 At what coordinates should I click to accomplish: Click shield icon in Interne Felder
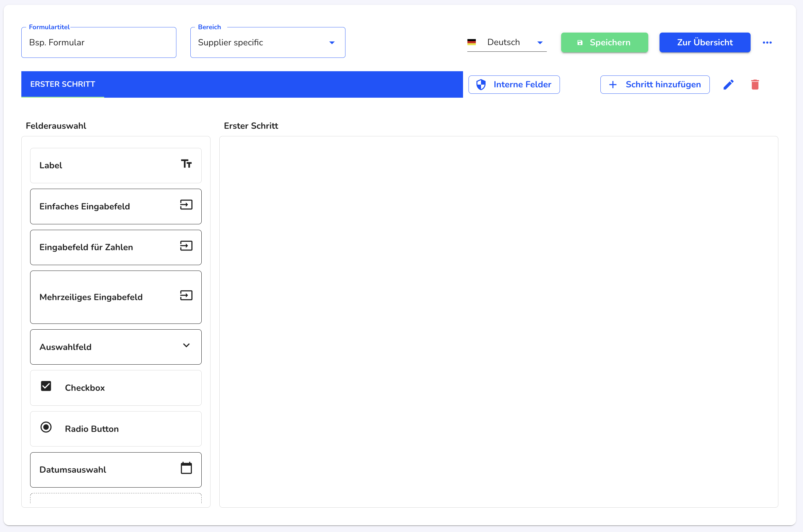coord(481,85)
